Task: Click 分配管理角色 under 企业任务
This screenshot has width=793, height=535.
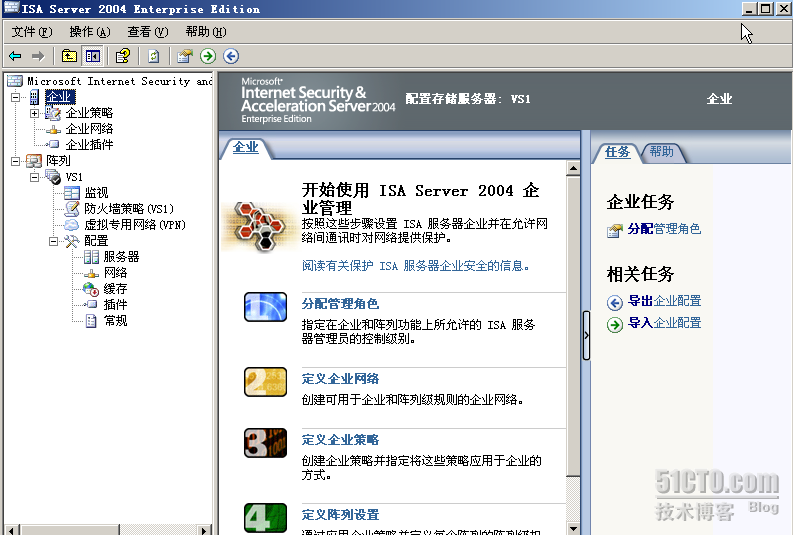Action: coord(664,229)
